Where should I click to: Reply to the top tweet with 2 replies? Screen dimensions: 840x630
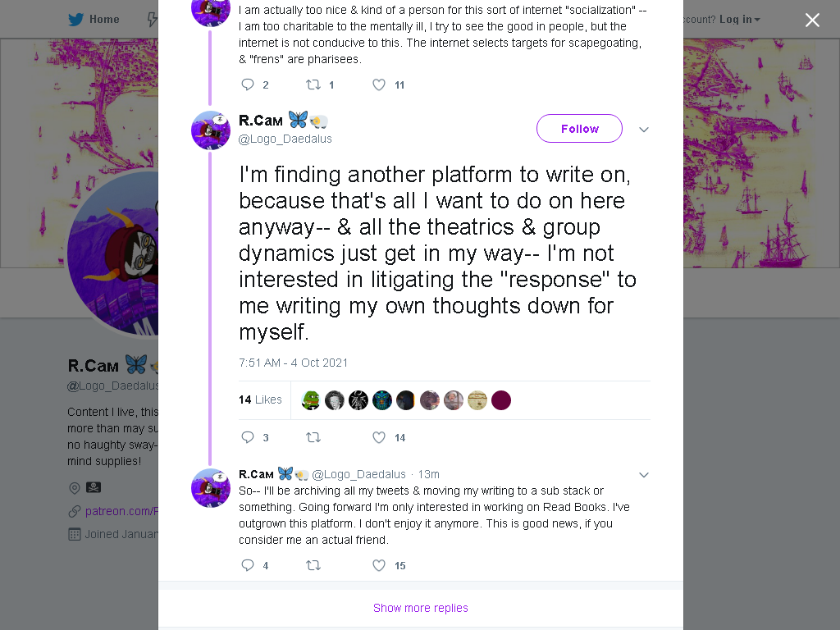(248, 84)
